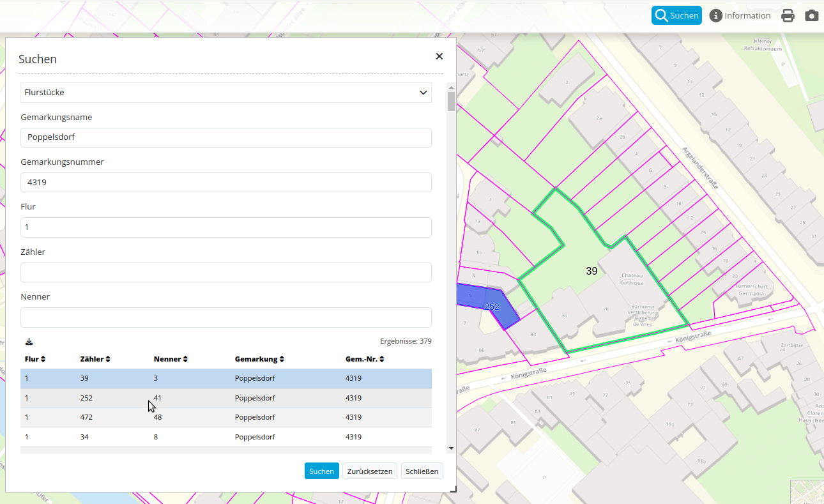Sort results by Zähler column
Viewport: 824px width, 504px height.
pyautogui.click(x=96, y=359)
